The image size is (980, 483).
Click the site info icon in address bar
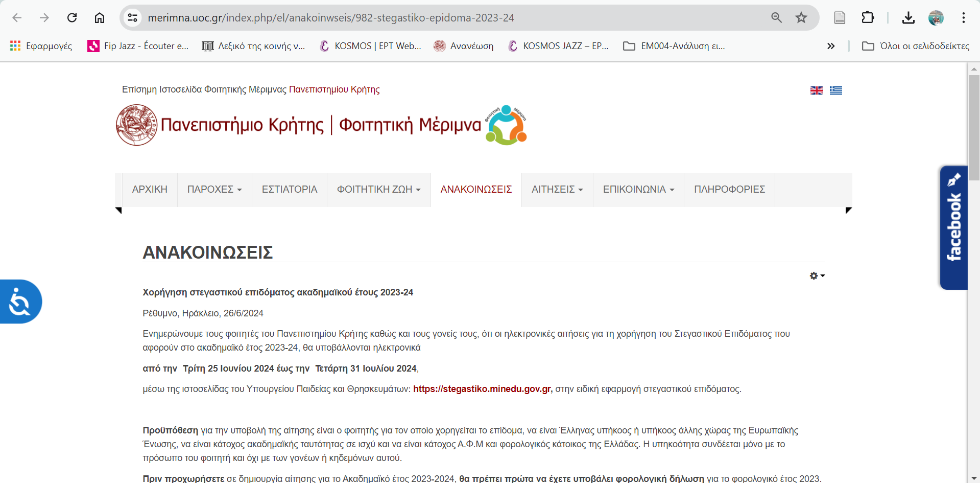(133, 18)
